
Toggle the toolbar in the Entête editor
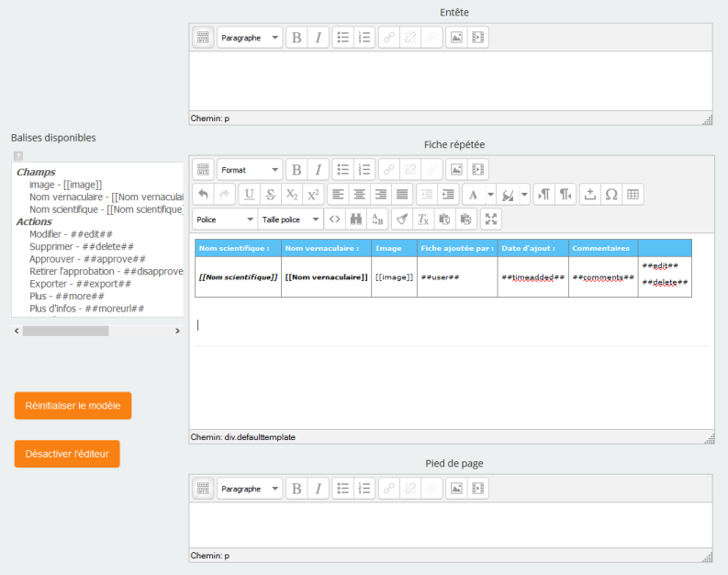coord(203,37)
